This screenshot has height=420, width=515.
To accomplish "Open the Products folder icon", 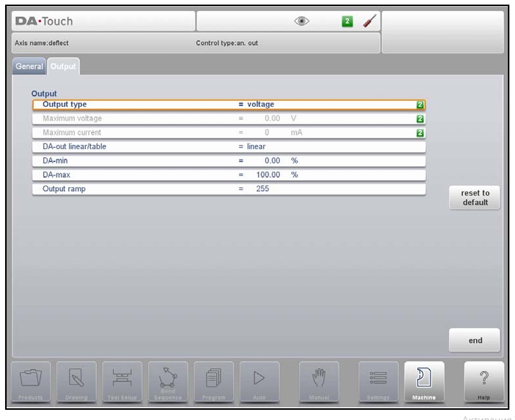I will (x=31, y=381).
